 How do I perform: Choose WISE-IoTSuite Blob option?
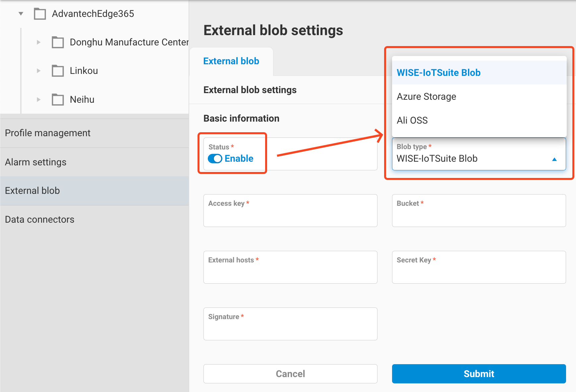pos(438,73)
